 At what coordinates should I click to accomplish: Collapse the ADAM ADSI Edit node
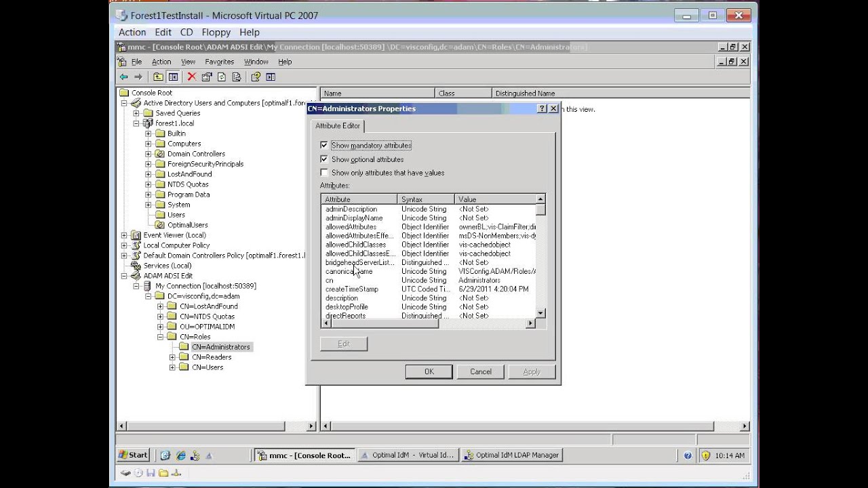coord(124,276)
